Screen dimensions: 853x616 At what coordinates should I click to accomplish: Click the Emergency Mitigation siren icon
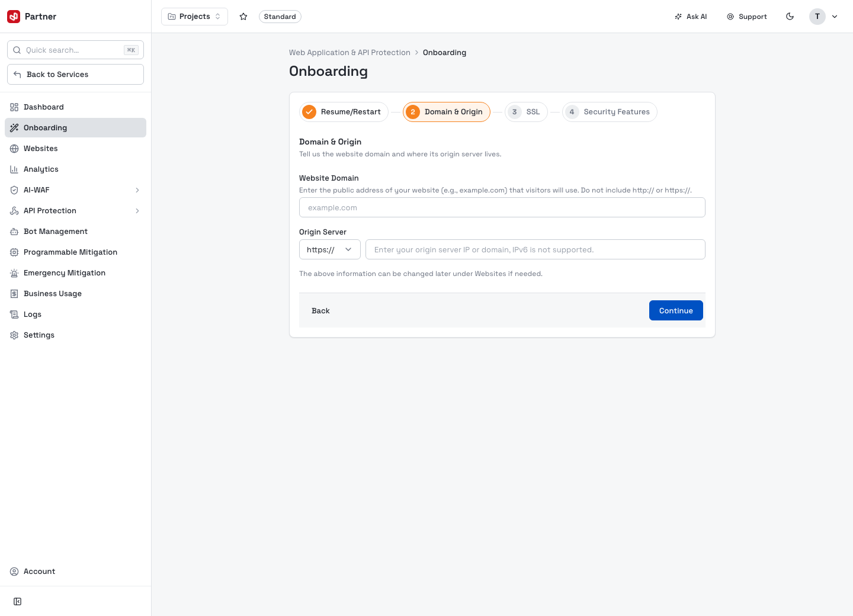coord(14,273)
